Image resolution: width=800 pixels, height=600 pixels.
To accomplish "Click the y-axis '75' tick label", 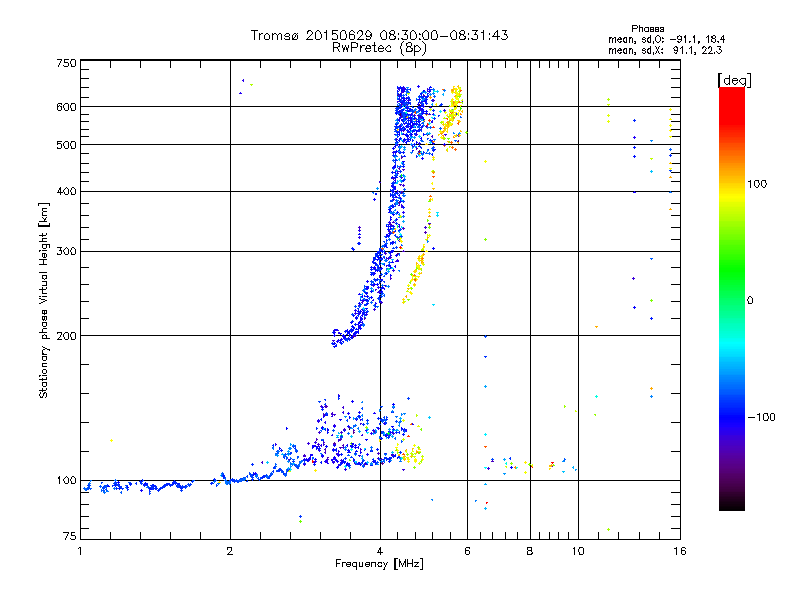I will coord(70,536).
